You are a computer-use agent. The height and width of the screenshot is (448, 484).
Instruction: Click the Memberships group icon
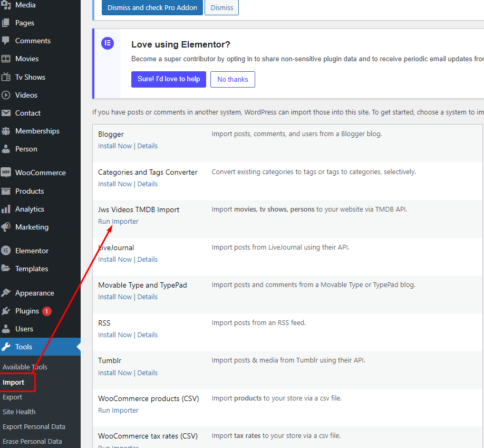6,131
